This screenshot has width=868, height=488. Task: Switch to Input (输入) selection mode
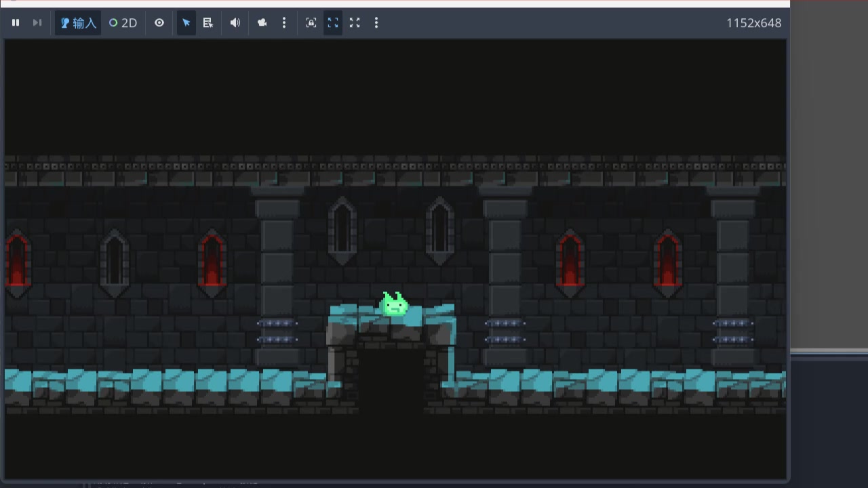click(78, 23)
